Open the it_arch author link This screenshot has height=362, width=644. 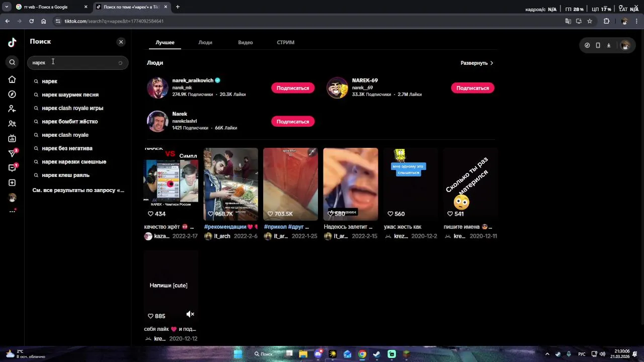click(x=222, y=236)
